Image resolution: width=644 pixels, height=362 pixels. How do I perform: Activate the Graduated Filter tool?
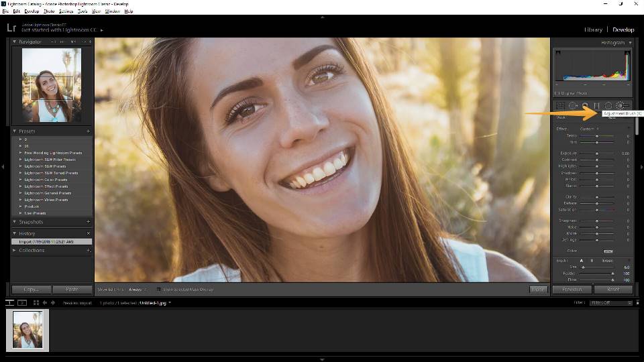coord(596,106)
